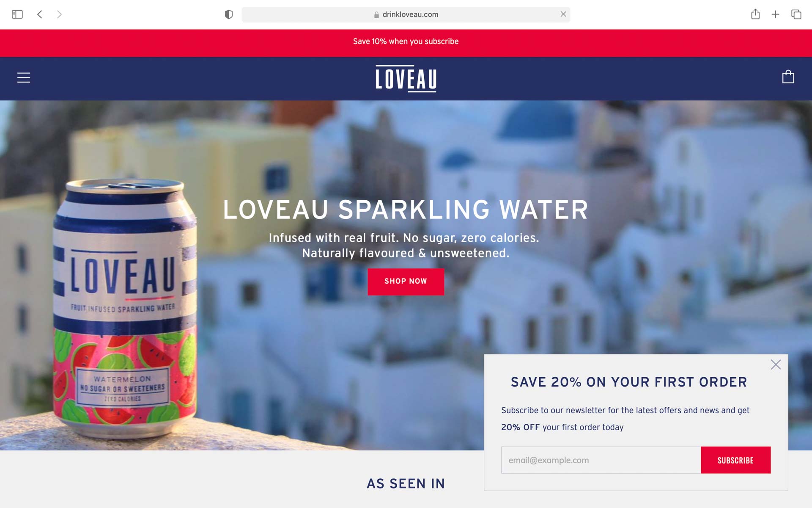Go forward to next page
Screen dimensions: 812x508
(x=59, y=14)
